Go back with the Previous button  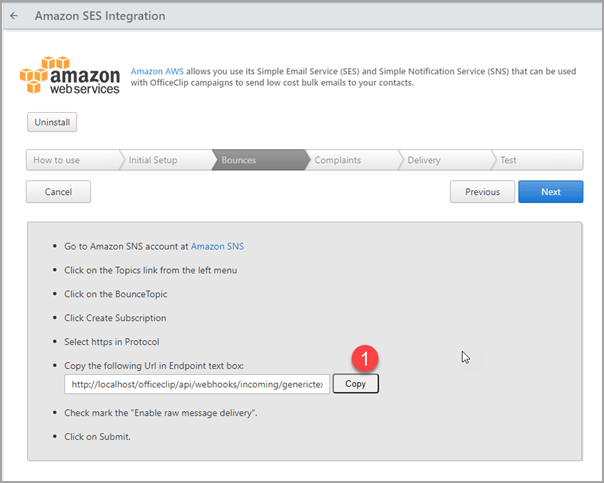pos(482,191)
